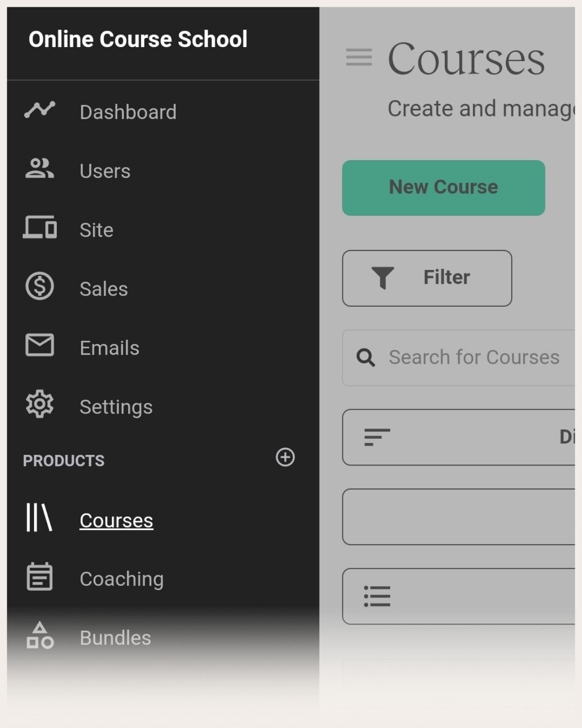Screen dimensions: 582x728
Task: Select the Site devices icon
Action: tap(40, 227)
